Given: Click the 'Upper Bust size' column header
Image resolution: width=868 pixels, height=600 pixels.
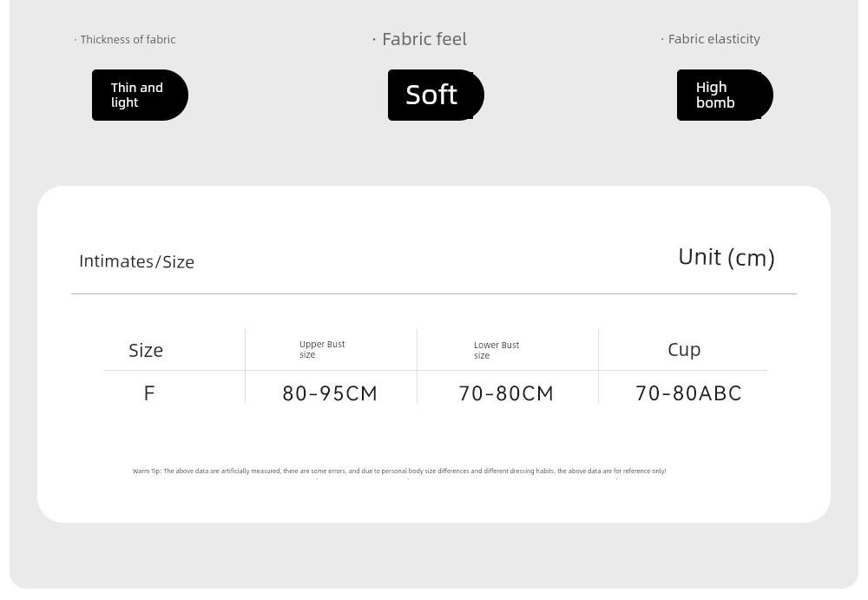Looking at the screenshot, I should 322,349.
